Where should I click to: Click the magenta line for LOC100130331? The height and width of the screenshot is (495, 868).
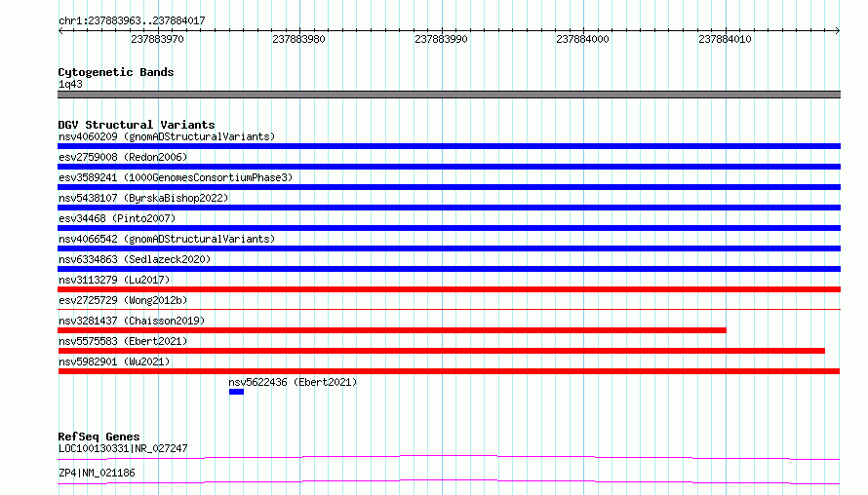pos(449,457)
